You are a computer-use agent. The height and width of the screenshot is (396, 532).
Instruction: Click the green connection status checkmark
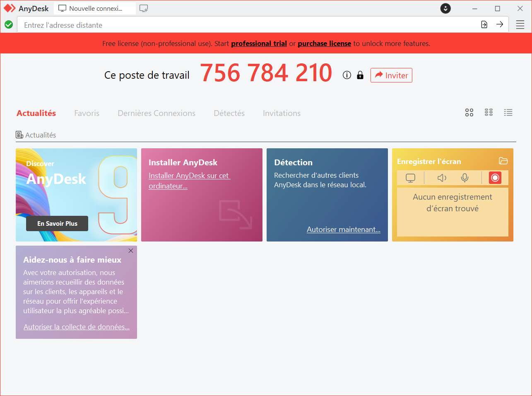(9, 24)
